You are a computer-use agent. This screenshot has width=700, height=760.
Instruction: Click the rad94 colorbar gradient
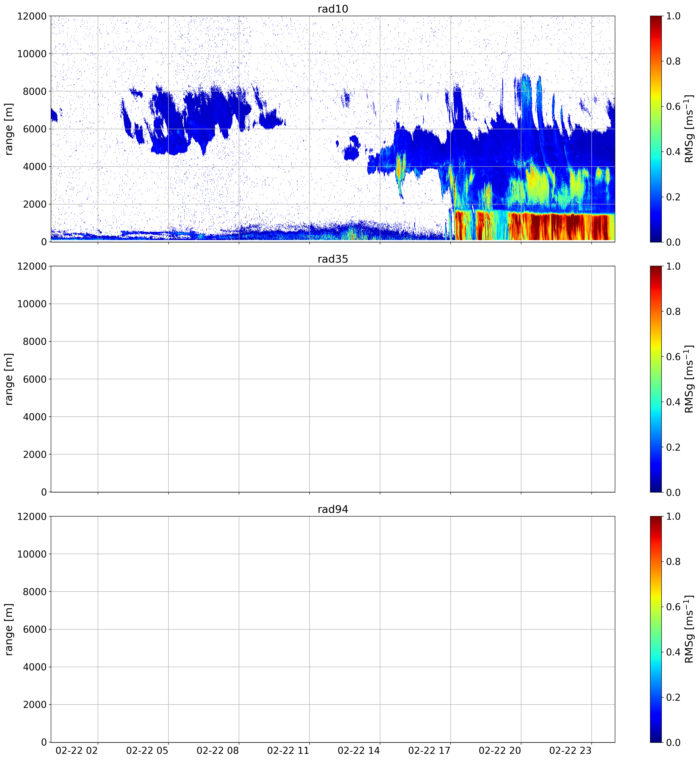pyautogui.click(x=656, y=629)
